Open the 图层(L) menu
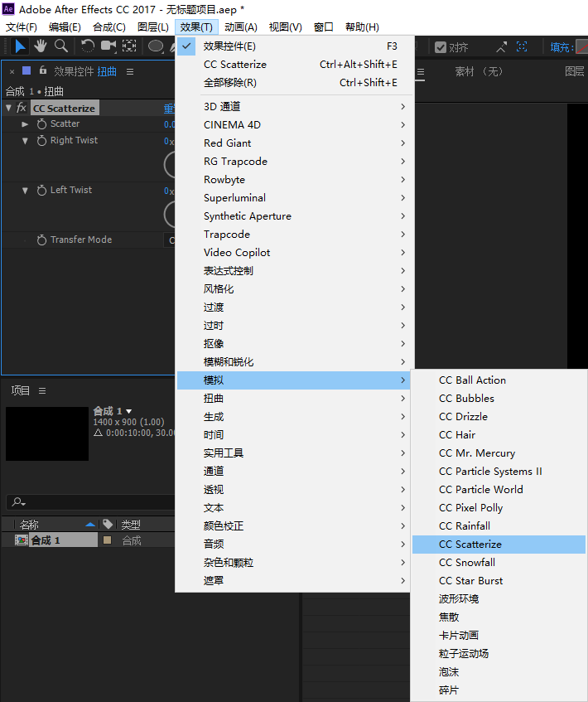 pyautogui.click(x=152, y=27)
